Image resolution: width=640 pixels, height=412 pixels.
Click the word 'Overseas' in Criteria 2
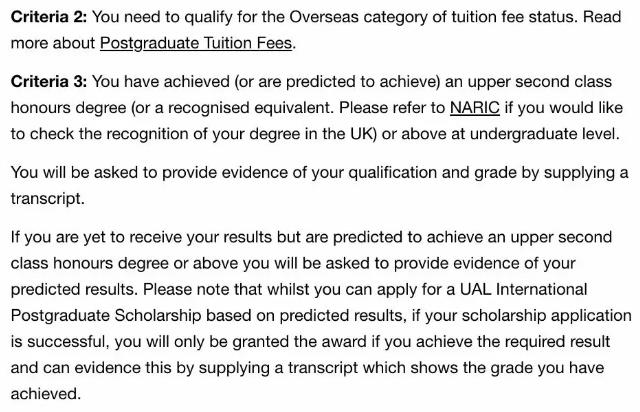click(x=324, y=17)
